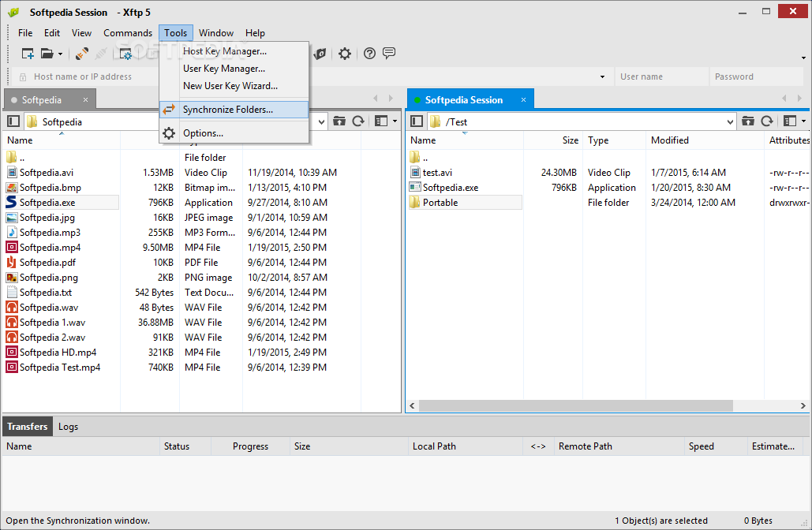The image size is (812, 530).
Task: Expand the local path dropdown arrow
Action: click(322, 121)
